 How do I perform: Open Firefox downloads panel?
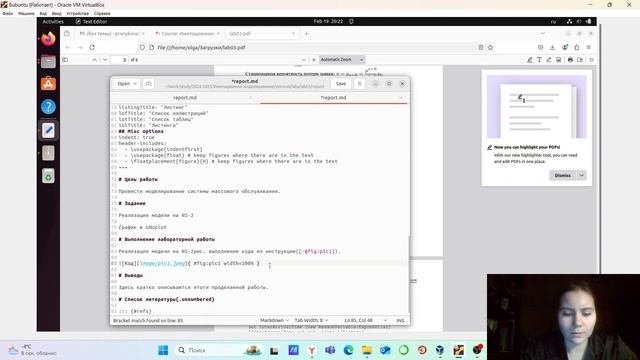pyautogui.click(x=552, y=47)
